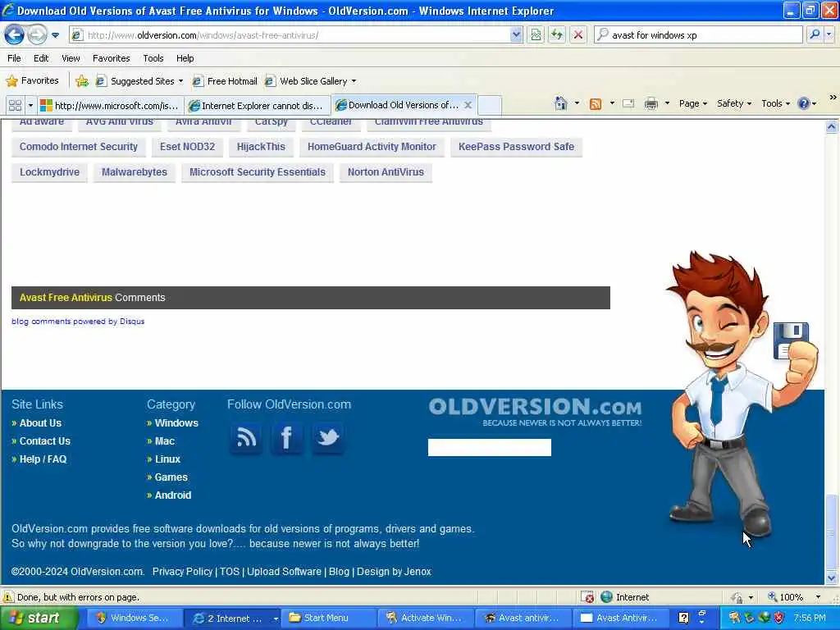
Task: Refresh the page with the Refresh icon
Action: pos(557,34)
